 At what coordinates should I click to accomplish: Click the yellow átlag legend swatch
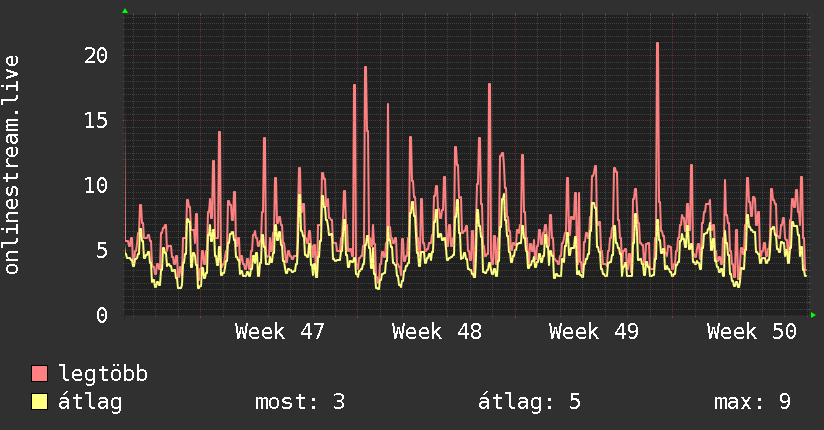39,402
